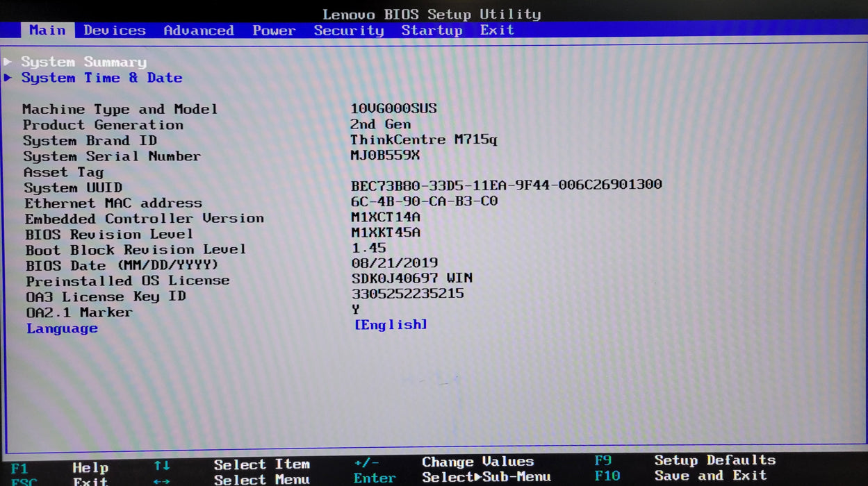Click the up-down arrows Select Item hint
Screen dimensions: 868x486
232,464
